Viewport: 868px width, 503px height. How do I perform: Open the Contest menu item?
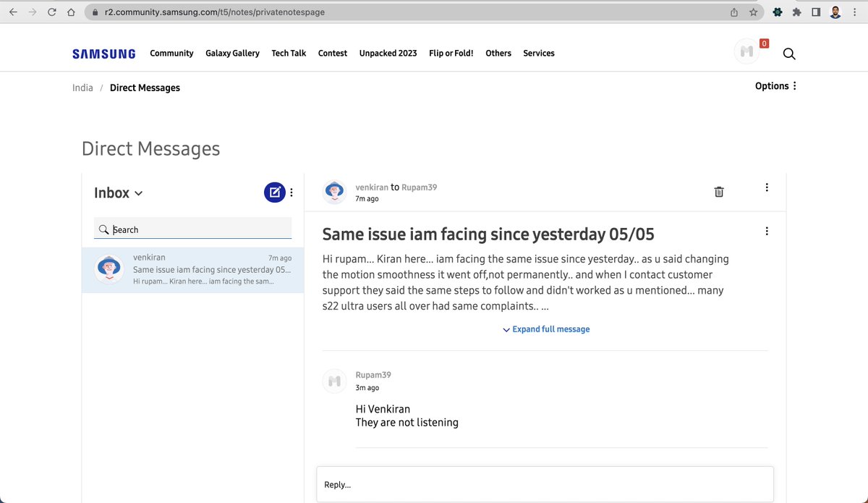333,54
